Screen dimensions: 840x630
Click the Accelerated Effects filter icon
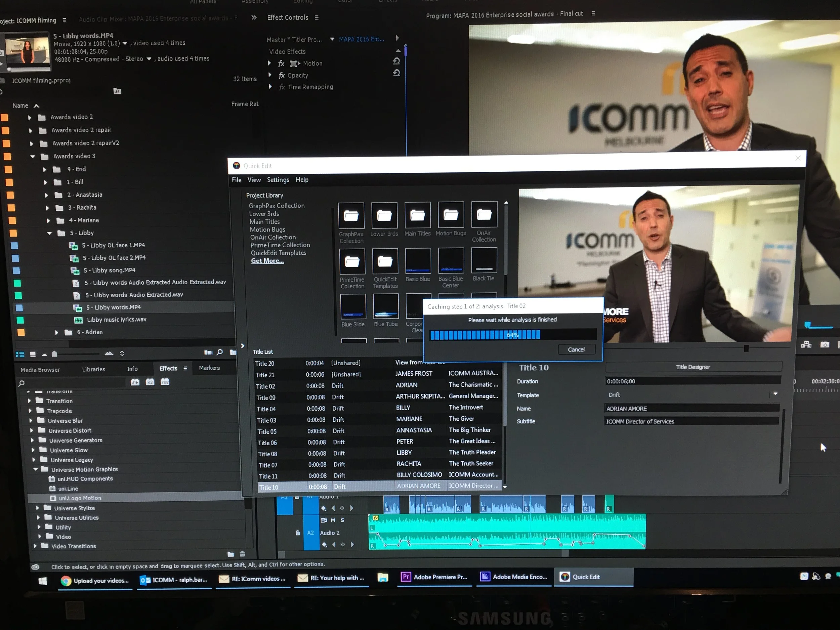tap(135, 382)
